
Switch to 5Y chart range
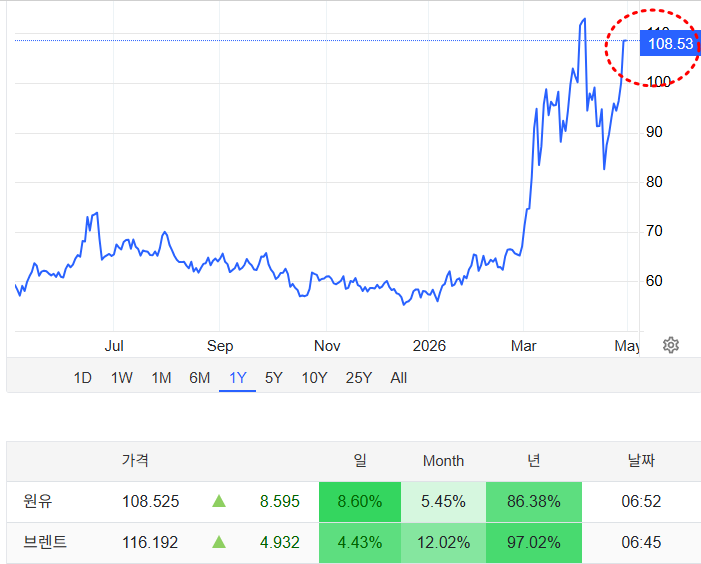pyautogui.click(x=274, y=378)
